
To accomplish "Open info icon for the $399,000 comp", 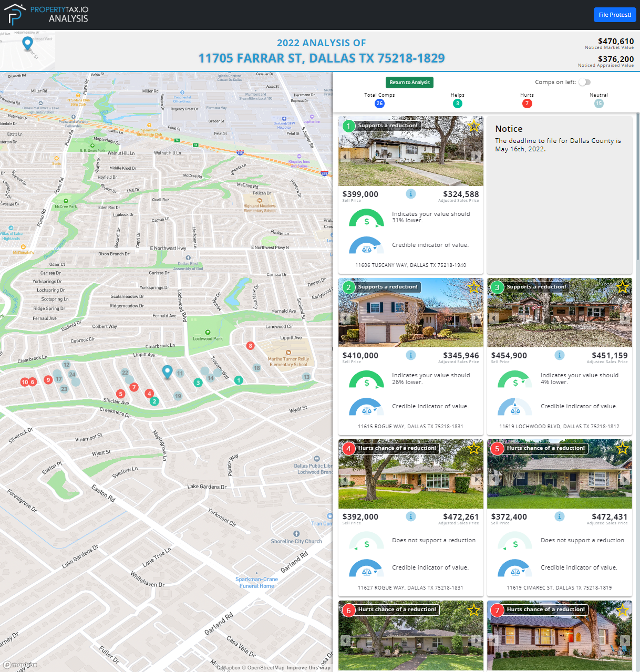I will tap(411, 194).
